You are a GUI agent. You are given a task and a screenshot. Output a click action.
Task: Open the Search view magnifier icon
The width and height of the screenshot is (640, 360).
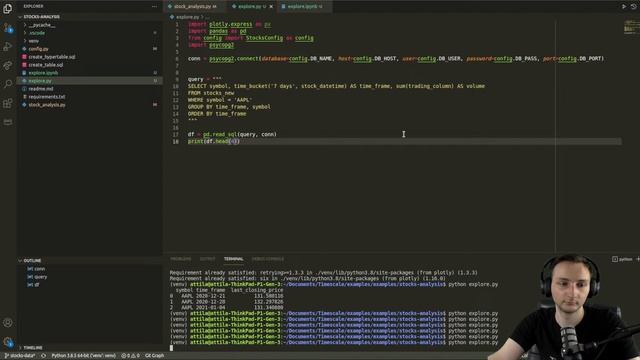(x=7, y=84)
